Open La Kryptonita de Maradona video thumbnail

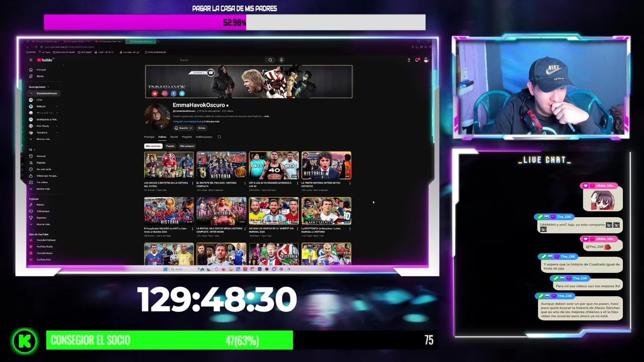(x=326, y=211)
